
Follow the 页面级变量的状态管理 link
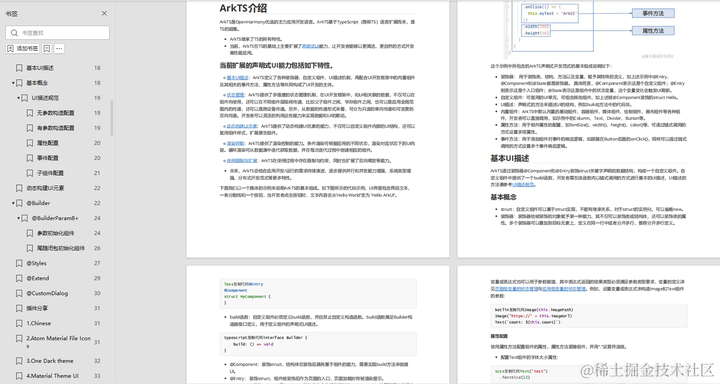tap(517, 289)
